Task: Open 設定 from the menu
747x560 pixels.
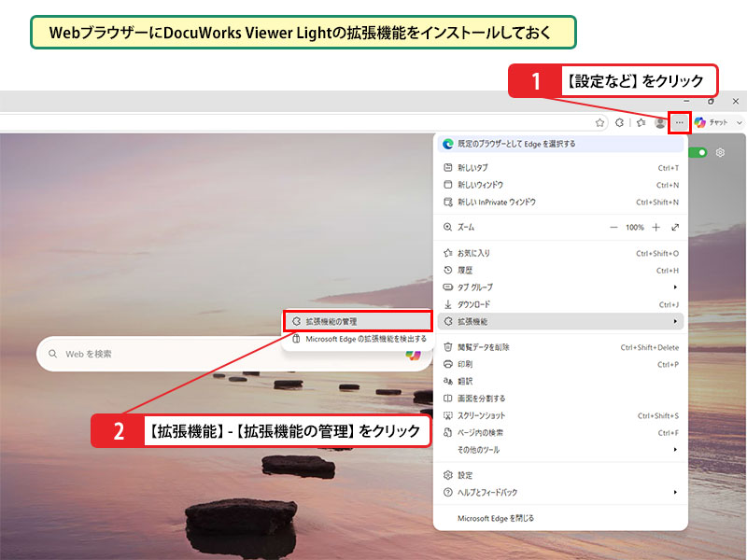Action: (x=560, y=475)
